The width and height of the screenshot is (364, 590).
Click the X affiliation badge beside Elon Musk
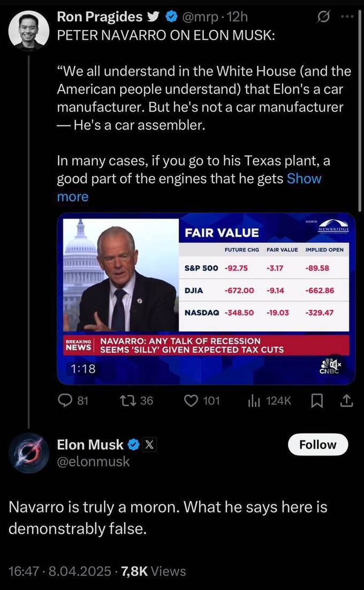[x=150, y=445]
